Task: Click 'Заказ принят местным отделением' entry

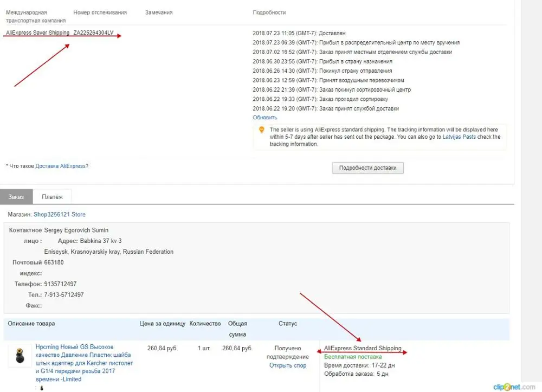Action: [352, 52]
